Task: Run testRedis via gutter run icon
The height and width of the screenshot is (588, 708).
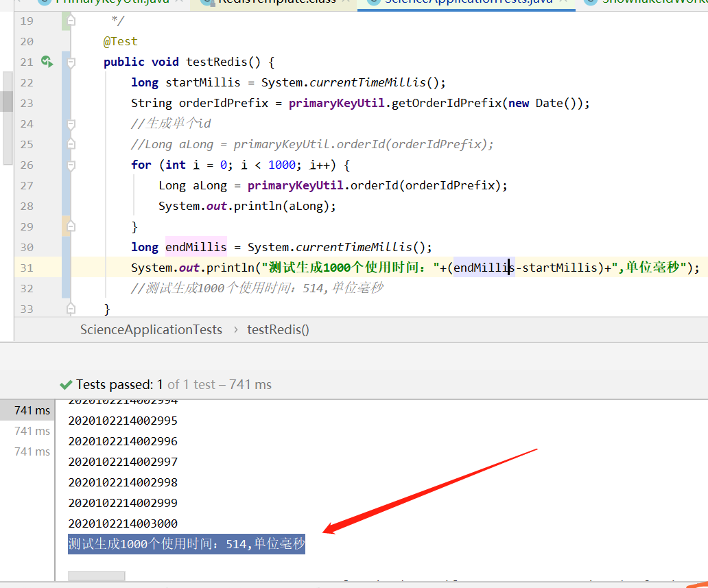Action: [47, 62]
